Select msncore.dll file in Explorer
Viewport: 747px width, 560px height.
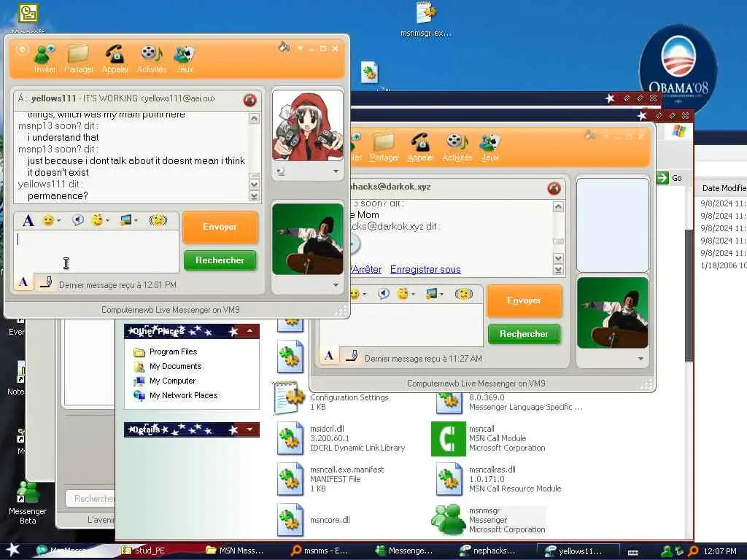[x=314, y=519]
